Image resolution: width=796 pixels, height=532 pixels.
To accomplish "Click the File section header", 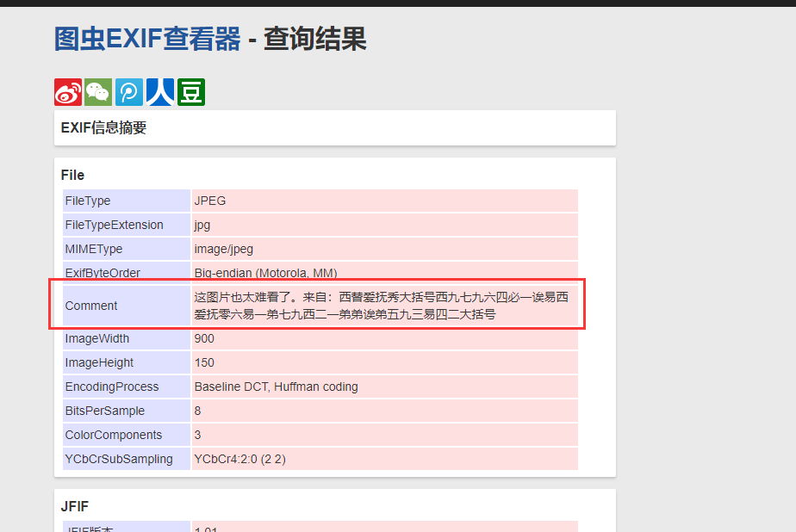I will click(72, 175).
